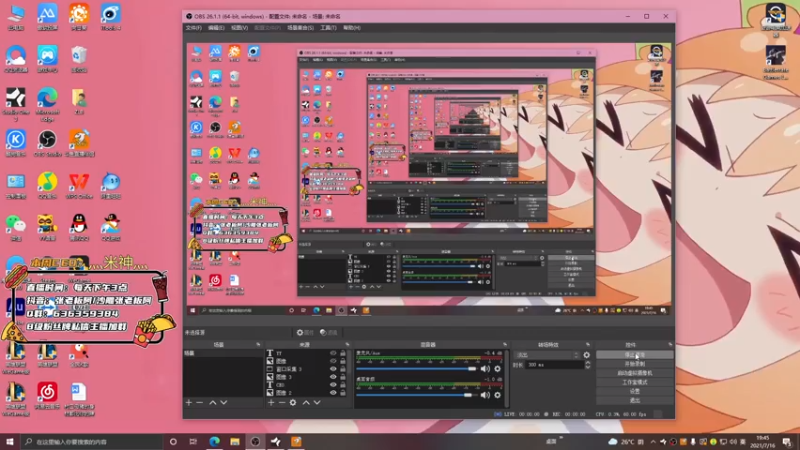Move the source up in the list
800x450 pixels.
tap(306, 403)
